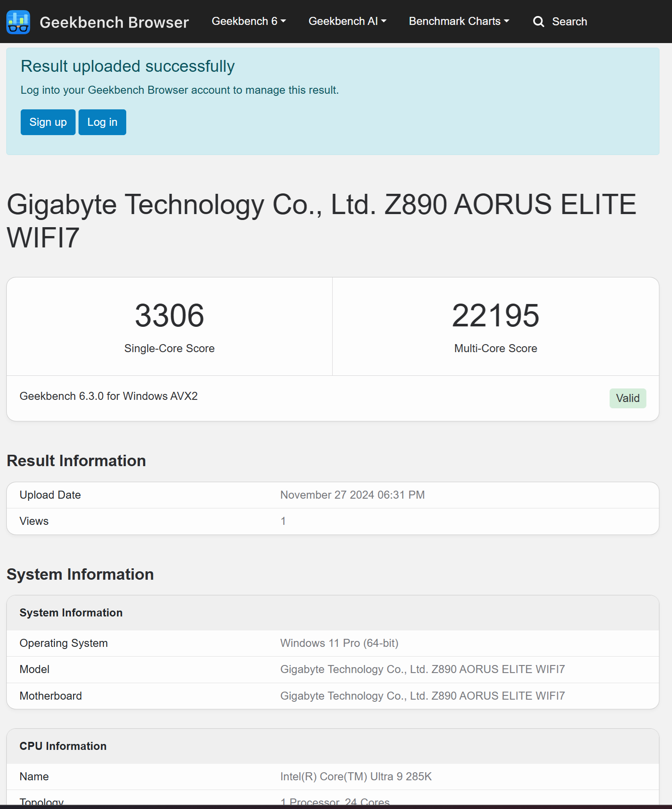Screen dimensions: 672x809
Task: Click the green Valid badge
Action: (627, 398)
